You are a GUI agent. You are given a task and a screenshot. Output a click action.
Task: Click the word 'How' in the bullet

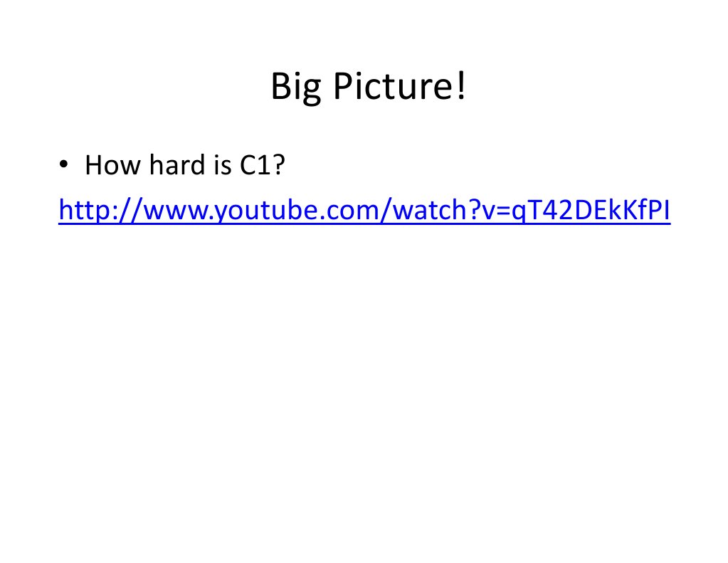point(112,164)
